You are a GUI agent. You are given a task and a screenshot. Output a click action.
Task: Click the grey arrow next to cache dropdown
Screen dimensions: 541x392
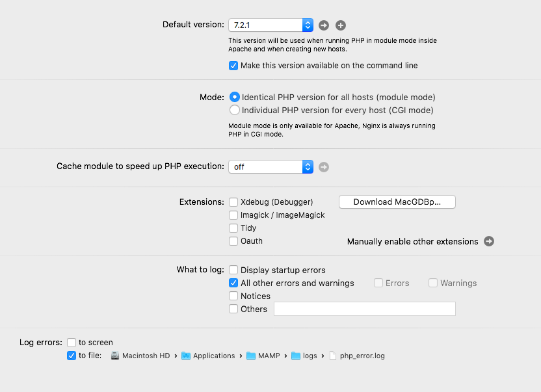(324, 167)
